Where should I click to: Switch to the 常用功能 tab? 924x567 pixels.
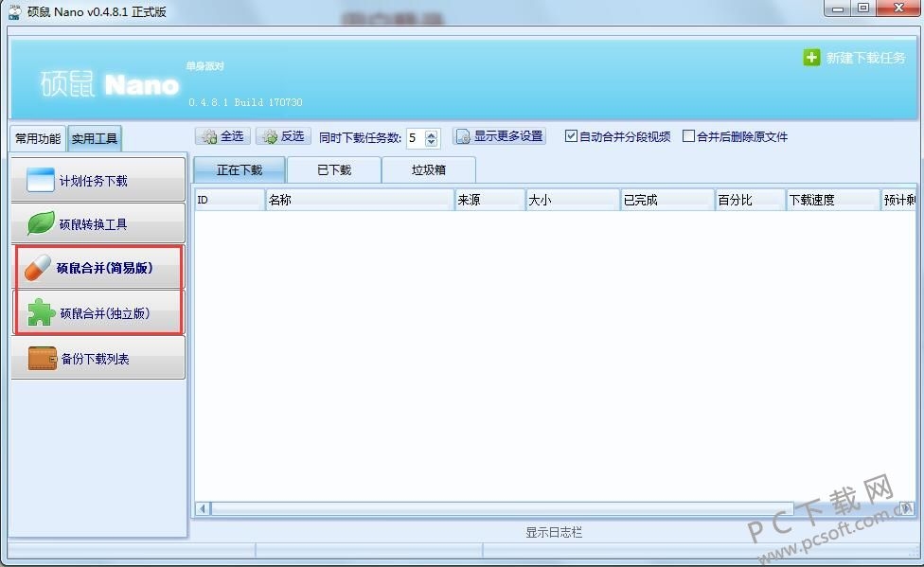click(38, 138)
